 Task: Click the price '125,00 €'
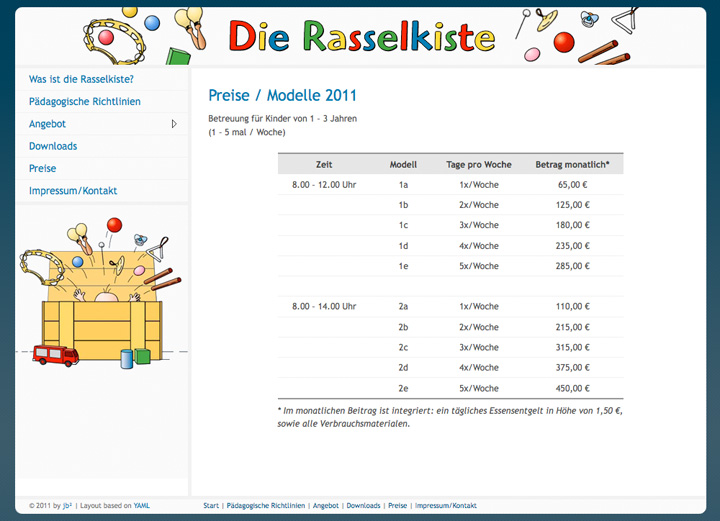[x=572, y=205]
